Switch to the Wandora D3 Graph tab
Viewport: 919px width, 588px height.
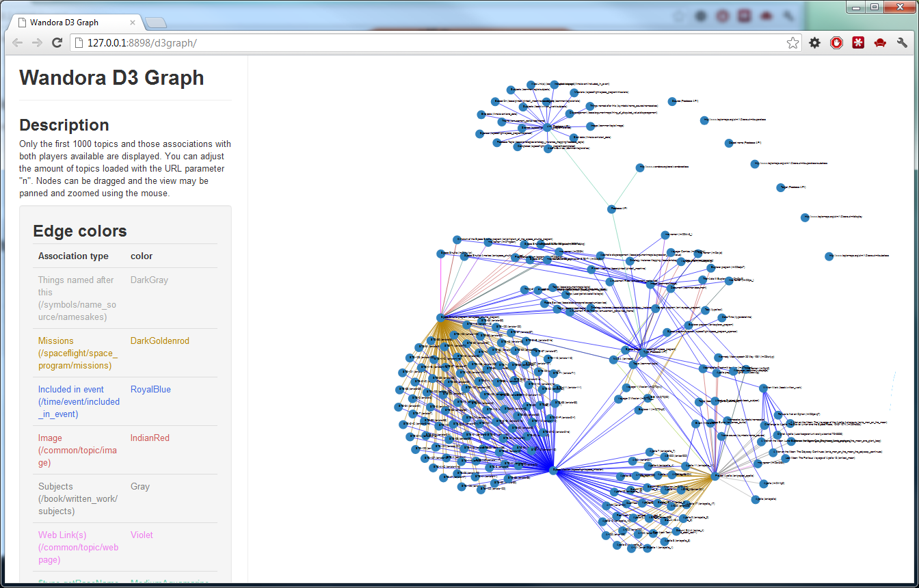coord(68,22)
